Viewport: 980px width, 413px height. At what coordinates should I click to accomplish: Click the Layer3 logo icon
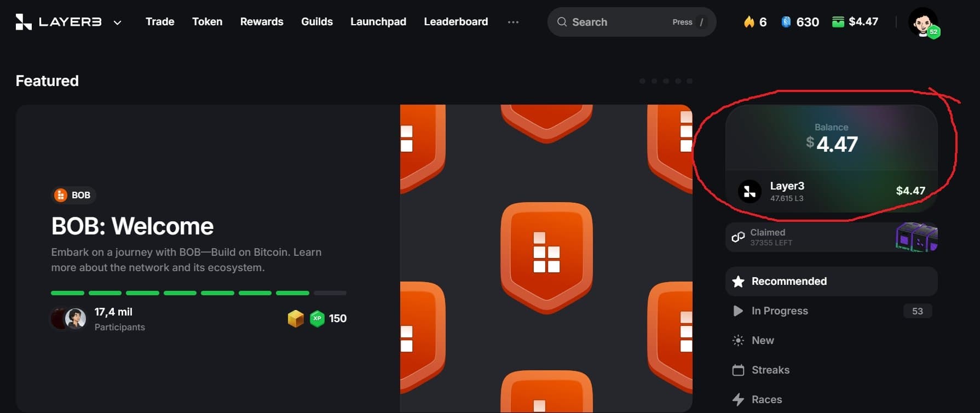(24, 22)
